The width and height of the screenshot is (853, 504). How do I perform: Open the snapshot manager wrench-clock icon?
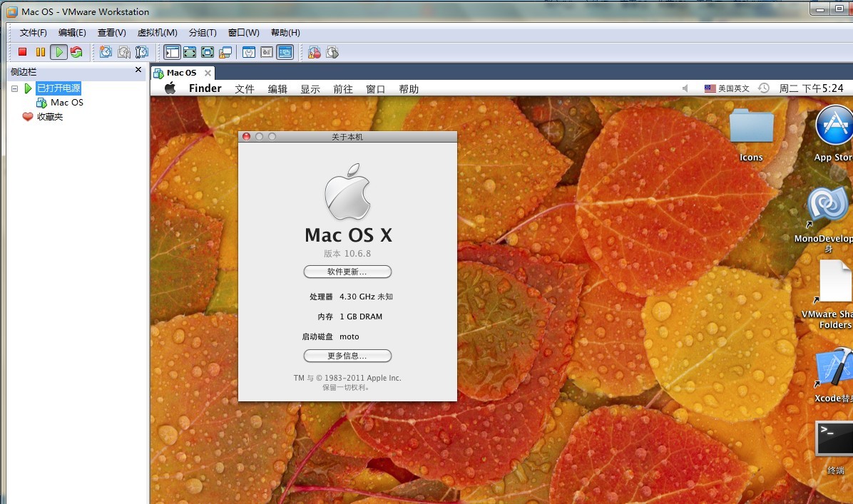click(141, 52)
